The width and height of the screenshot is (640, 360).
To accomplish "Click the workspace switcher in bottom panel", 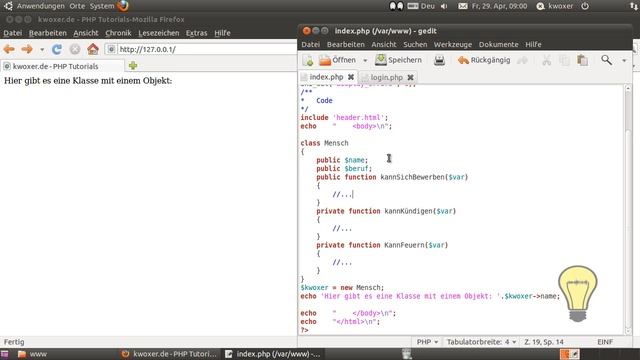I will coord(570,354).
